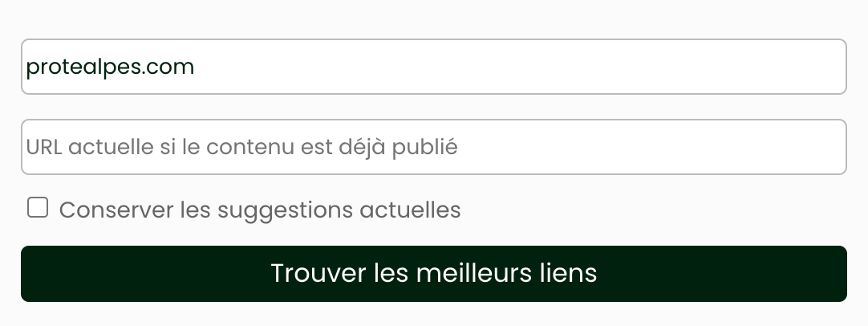Submit the form to find best links
The image size is (868, 326).
pyautogui.click(x=433, y=274)
